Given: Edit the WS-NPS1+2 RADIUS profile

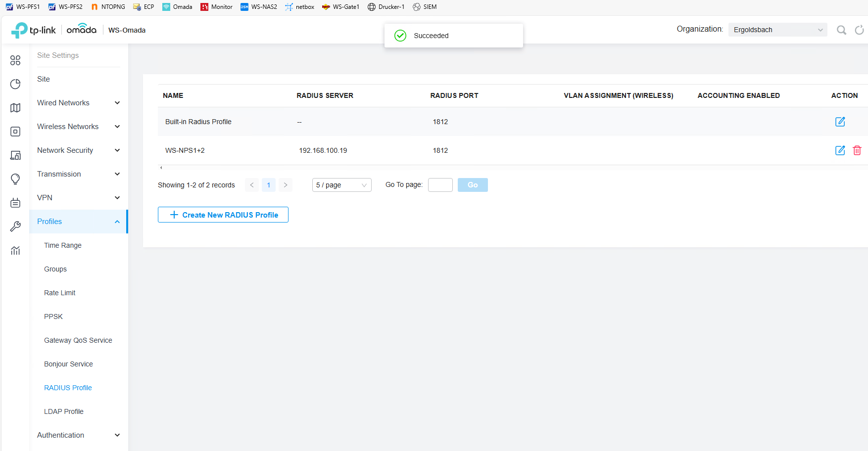Looking at the screenshot, I should click(x=840, y=150).
